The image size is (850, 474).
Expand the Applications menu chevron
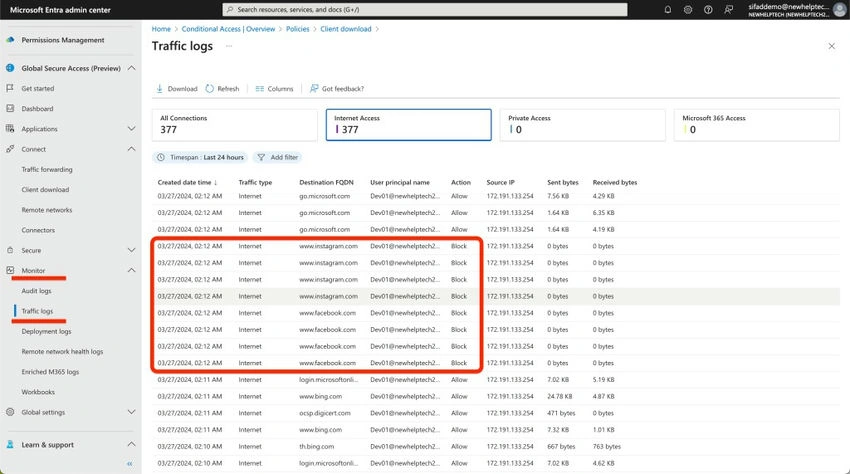[x=131, y=129]
